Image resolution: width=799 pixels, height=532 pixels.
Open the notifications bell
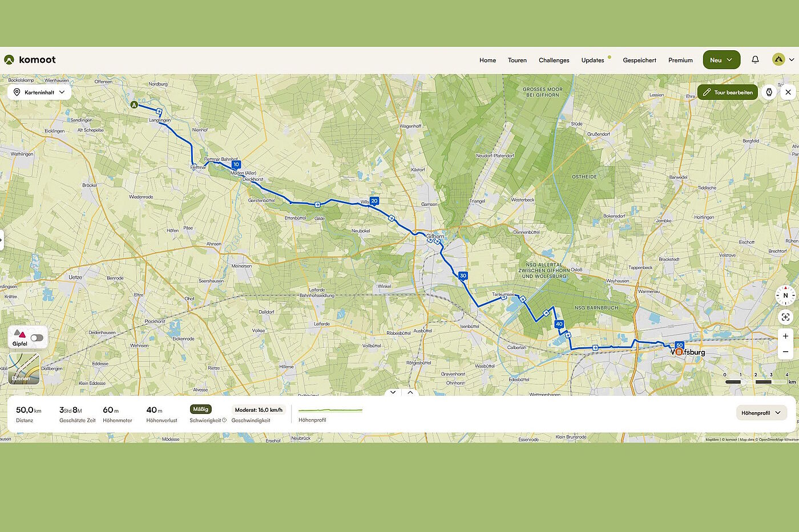coord(755,60)
